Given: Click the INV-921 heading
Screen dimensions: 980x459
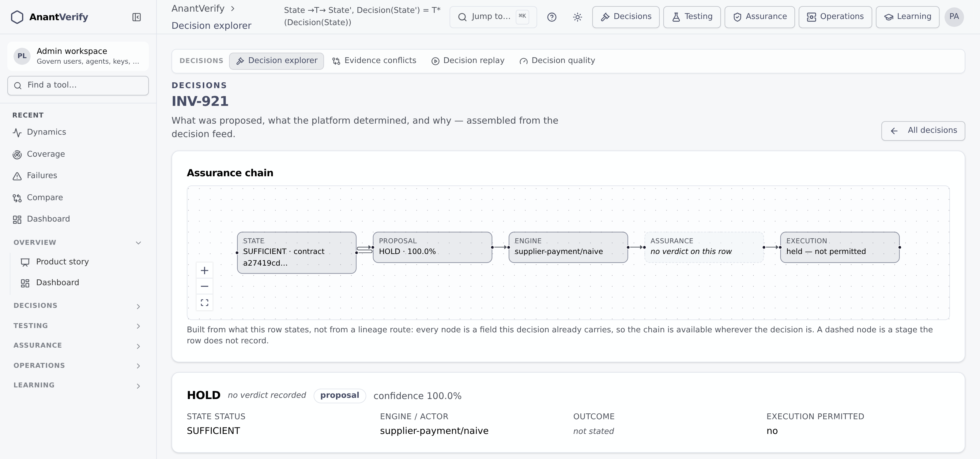Looking at the screenshot, I should [200, 102].
